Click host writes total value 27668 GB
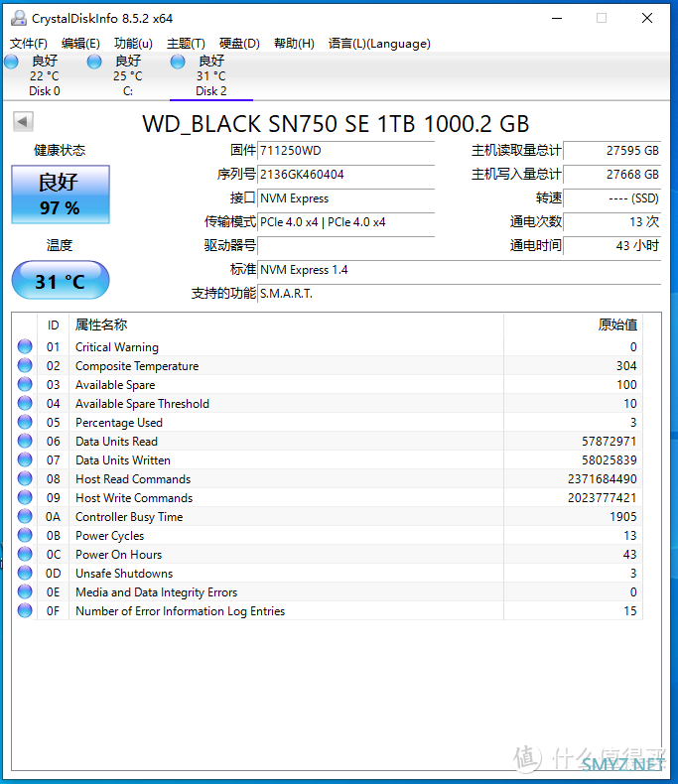This screenshot has height=784, width=678. (612, 175)
